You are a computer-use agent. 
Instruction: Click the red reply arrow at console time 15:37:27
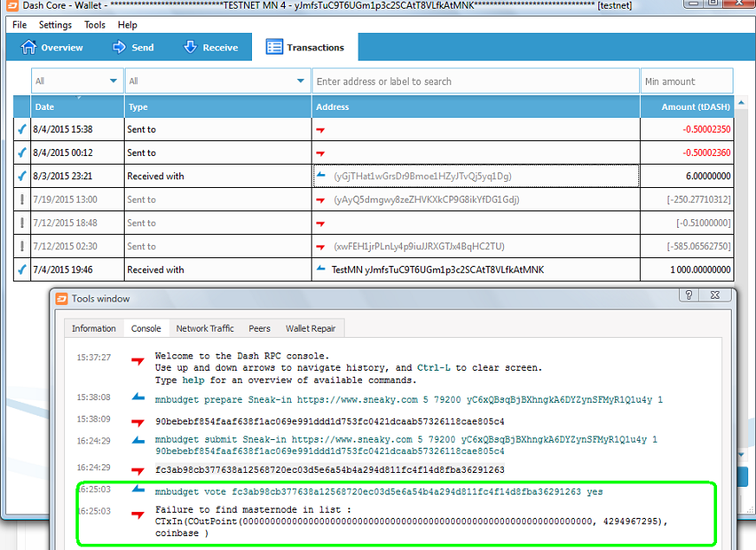pyautogui.click(x=138, y=360)
